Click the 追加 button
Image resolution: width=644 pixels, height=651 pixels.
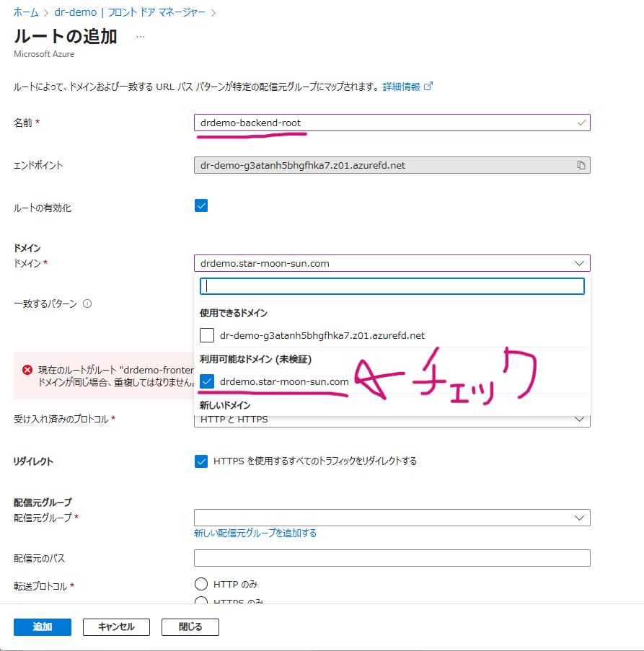[x=43, y=627]
